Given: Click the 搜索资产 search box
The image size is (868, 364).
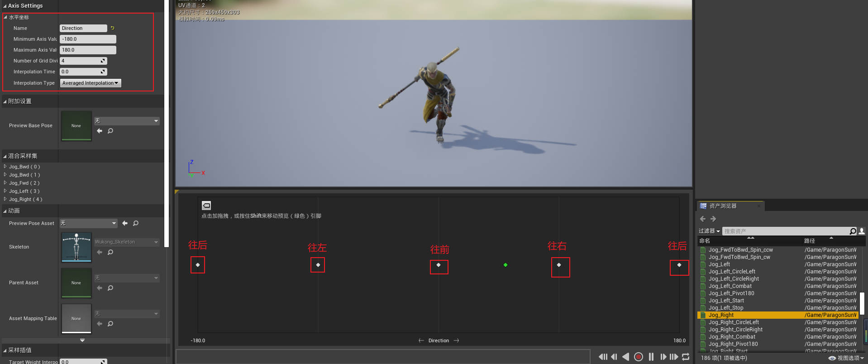Looking at the screenshot, I should point(786,231).
